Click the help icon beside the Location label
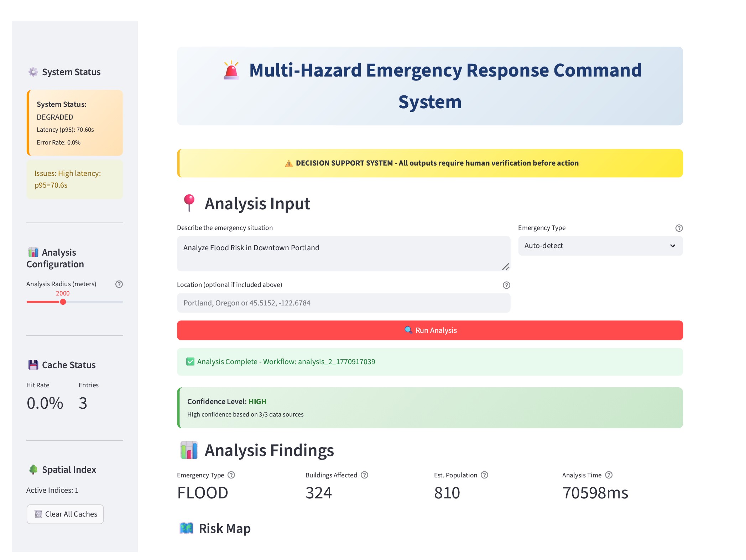This screenshot has width=746, height=560. coord(506,285)
